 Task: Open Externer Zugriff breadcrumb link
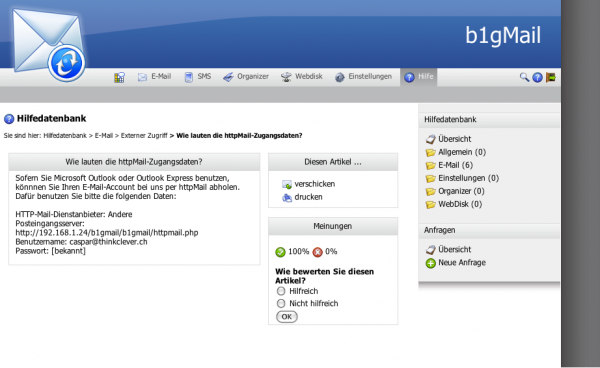tap(144, 136)
